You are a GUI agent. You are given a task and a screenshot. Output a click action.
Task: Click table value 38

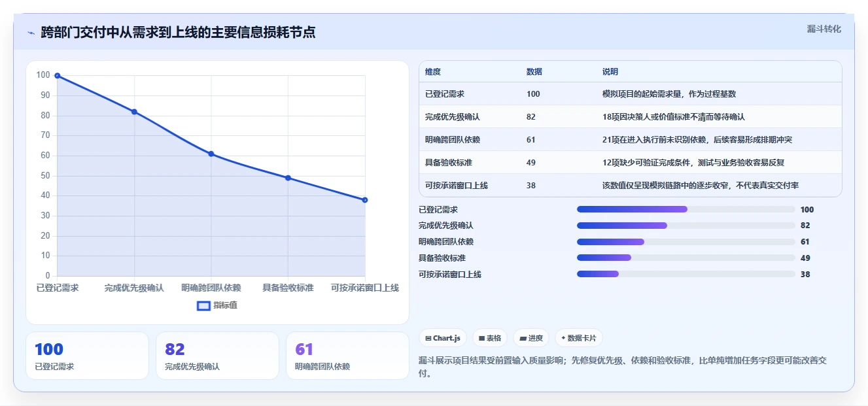point(531,186)
